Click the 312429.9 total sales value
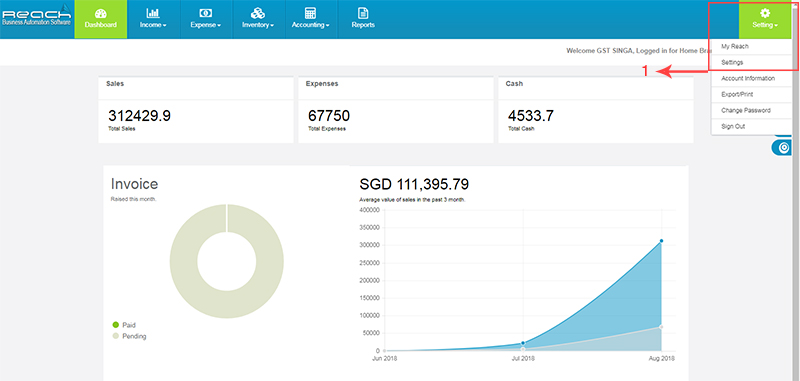Screen dimensions: 800x381 click(139, 116)
